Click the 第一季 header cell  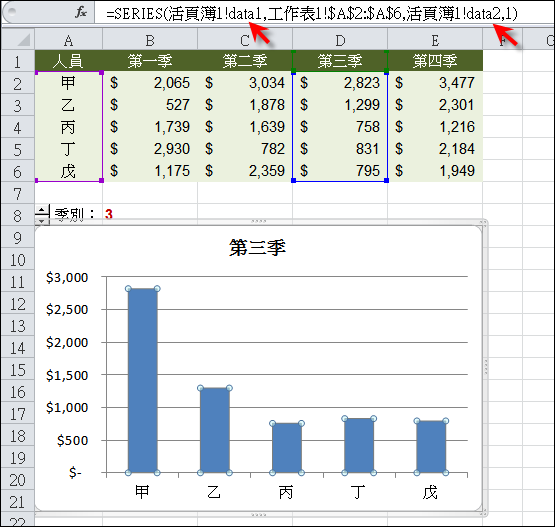coord(150,61)
